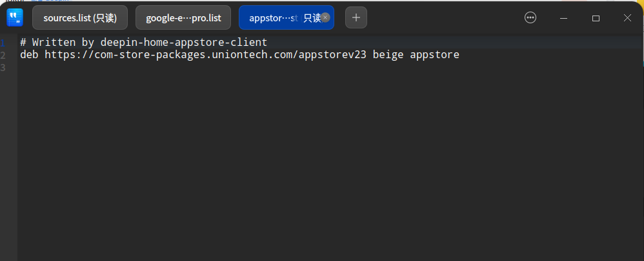Switch to the google-e…pro.list tab
This screenshot has width=644, height=261.
tap(183, 17)
